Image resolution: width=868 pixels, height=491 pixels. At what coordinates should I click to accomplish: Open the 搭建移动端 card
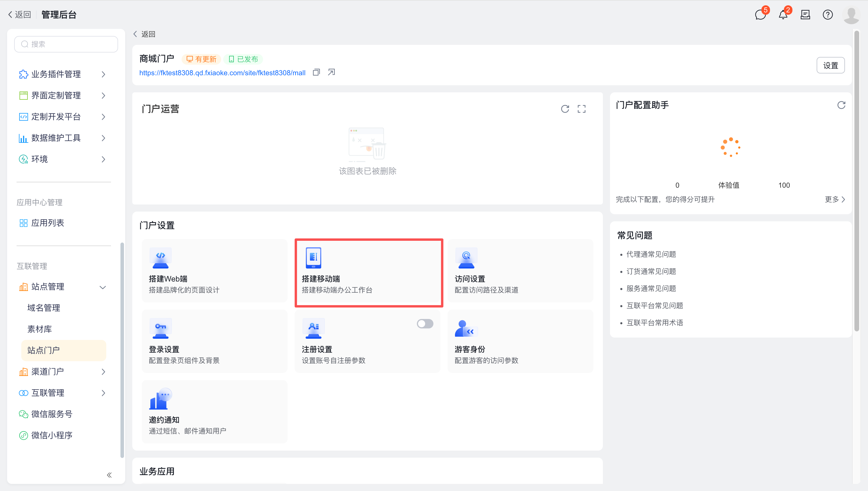tap(368, 272)
